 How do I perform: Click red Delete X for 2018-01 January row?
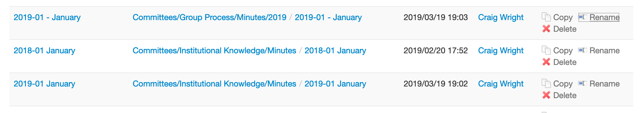pos(546,62)
